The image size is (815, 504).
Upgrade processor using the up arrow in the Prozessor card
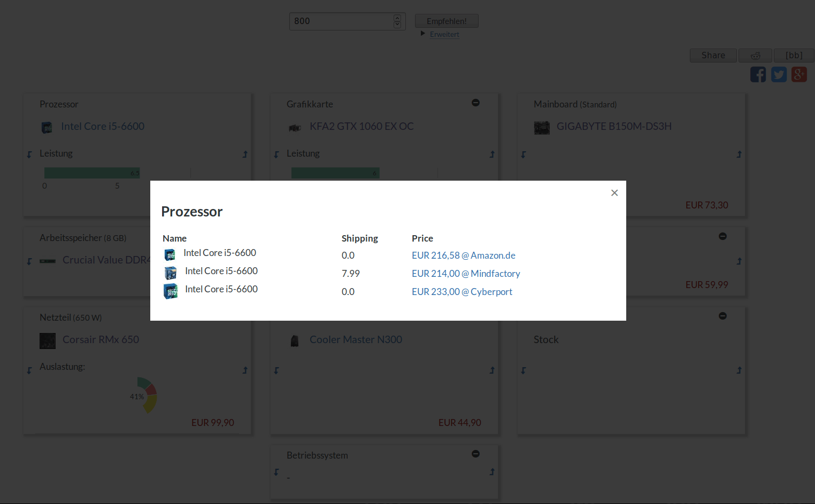(x=245, y=154)
